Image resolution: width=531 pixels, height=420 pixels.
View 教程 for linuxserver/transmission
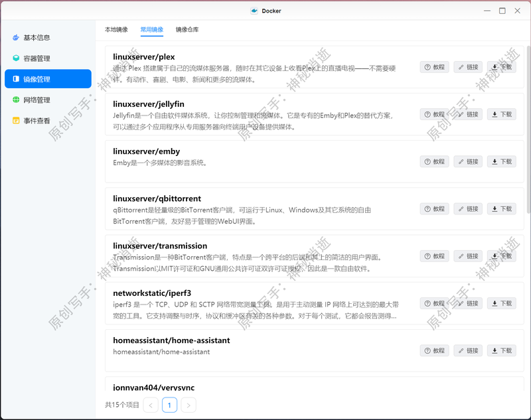click(x=435, y=256)
